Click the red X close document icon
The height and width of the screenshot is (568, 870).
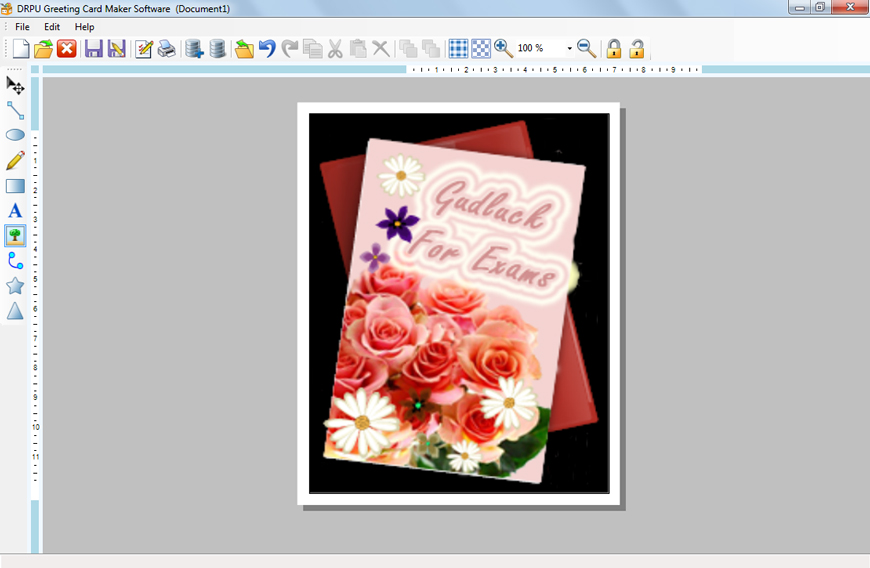tap(67, 49)
